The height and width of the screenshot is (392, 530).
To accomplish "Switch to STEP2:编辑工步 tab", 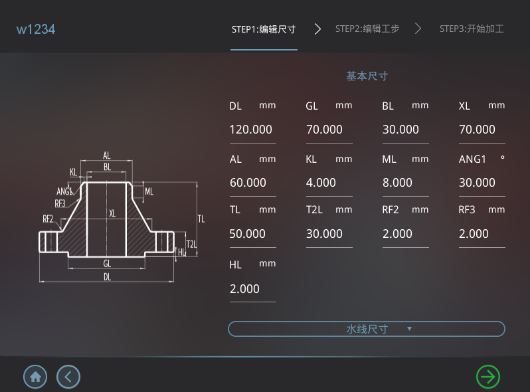I will coord(367,29).
